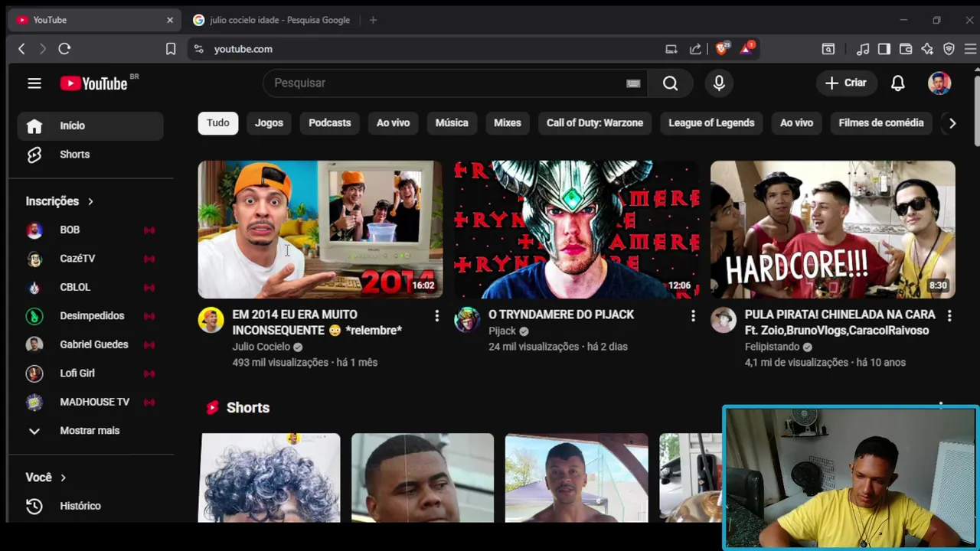980x551 pixels.
Task: Click the Pesquisar search field
Action: (x=455, y=83)
